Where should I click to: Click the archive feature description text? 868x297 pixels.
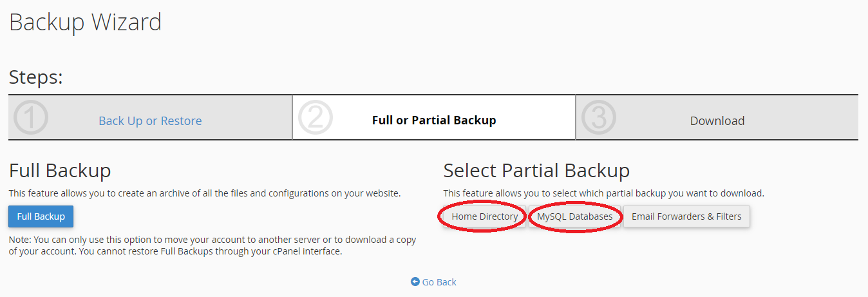pyautogui.click(x=205, y=193)
